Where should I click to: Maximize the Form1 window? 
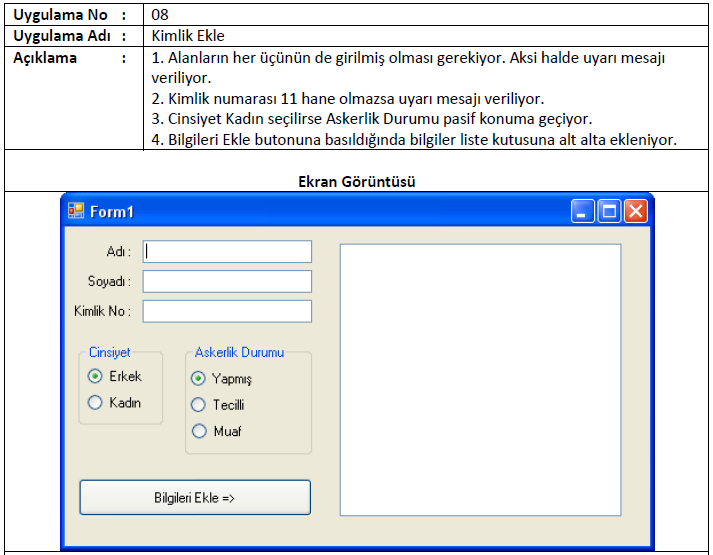[609, 211]
